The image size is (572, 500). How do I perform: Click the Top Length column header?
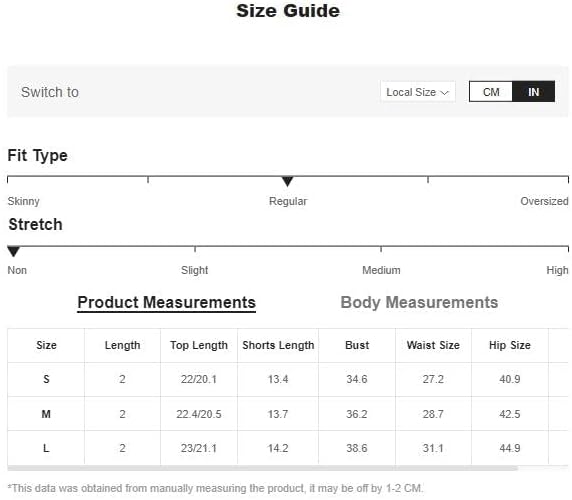(199, 345)
